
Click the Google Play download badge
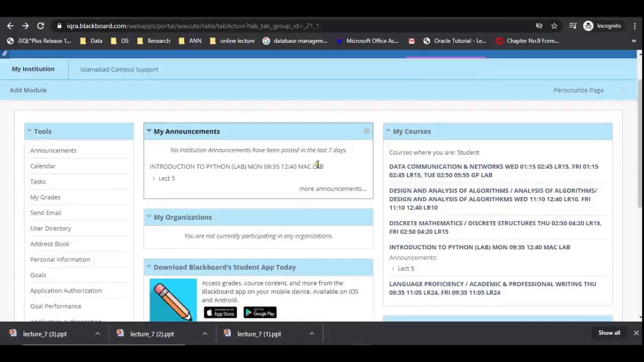(x=260, y=313)
